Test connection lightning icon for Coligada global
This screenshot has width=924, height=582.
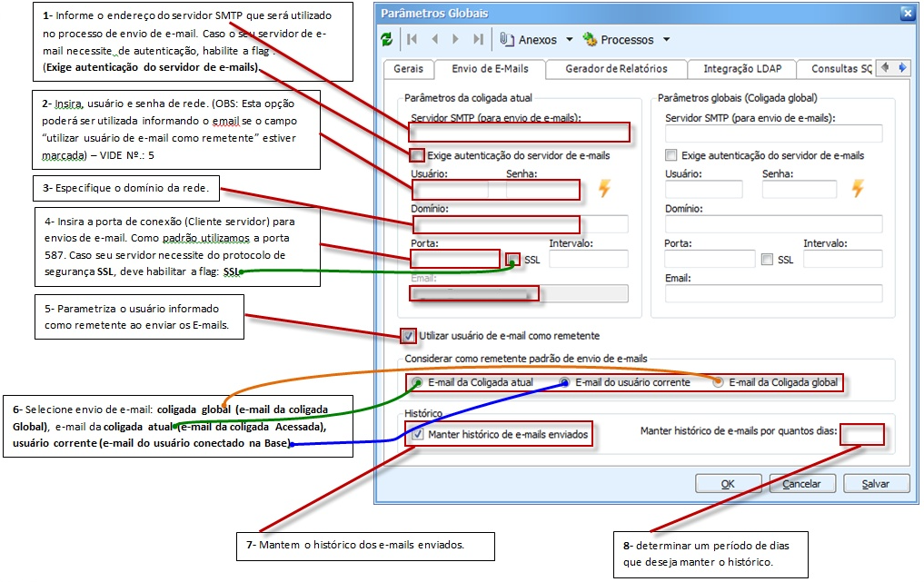click(858, 189)
